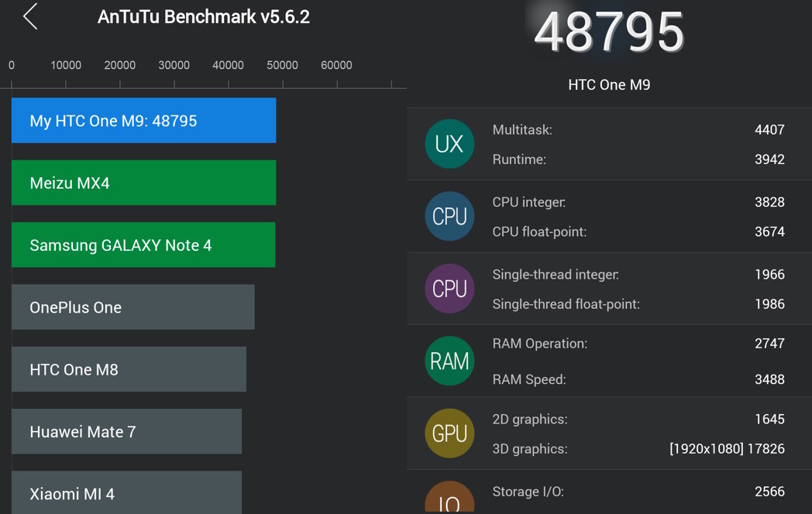
Task: Select the OnePlus One result bar
Action: (132, 307)
